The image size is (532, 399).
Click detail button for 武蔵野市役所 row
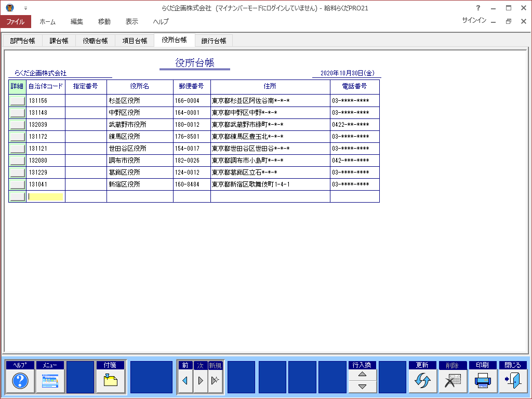(17, 125)
